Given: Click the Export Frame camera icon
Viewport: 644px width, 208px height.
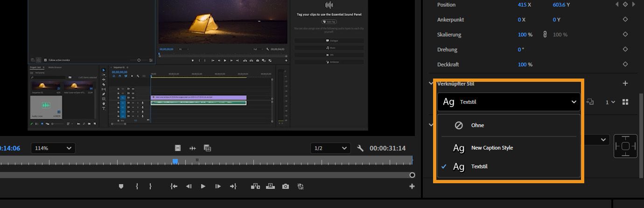Looking at the screenshot, I should click(x=286, y=186).
